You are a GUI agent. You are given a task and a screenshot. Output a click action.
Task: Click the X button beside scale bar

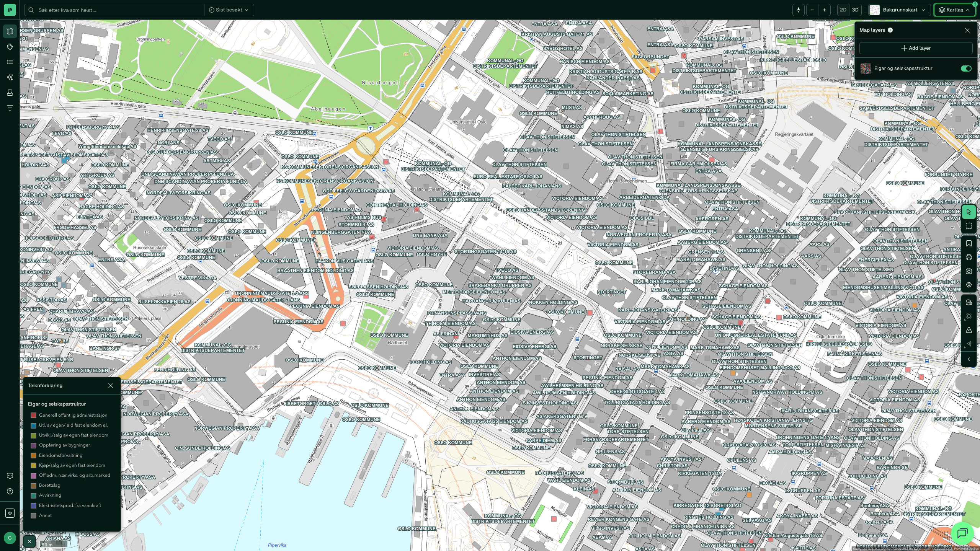click(x=29, y=541)
